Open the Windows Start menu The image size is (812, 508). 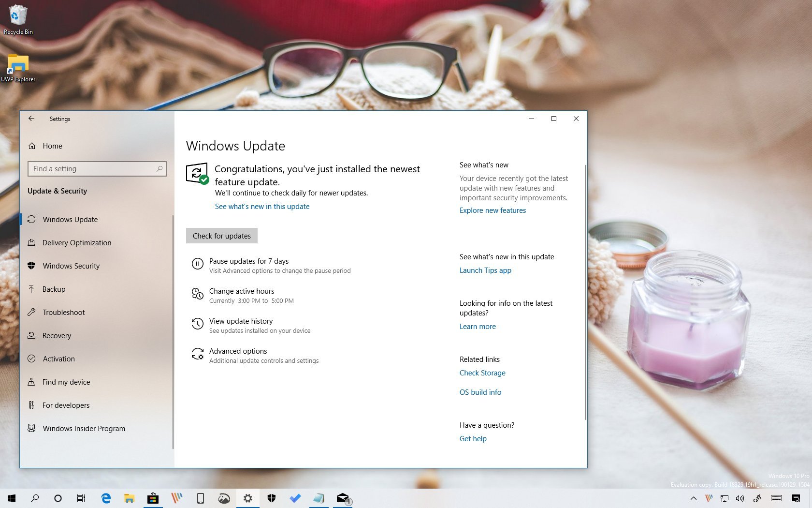12,498
